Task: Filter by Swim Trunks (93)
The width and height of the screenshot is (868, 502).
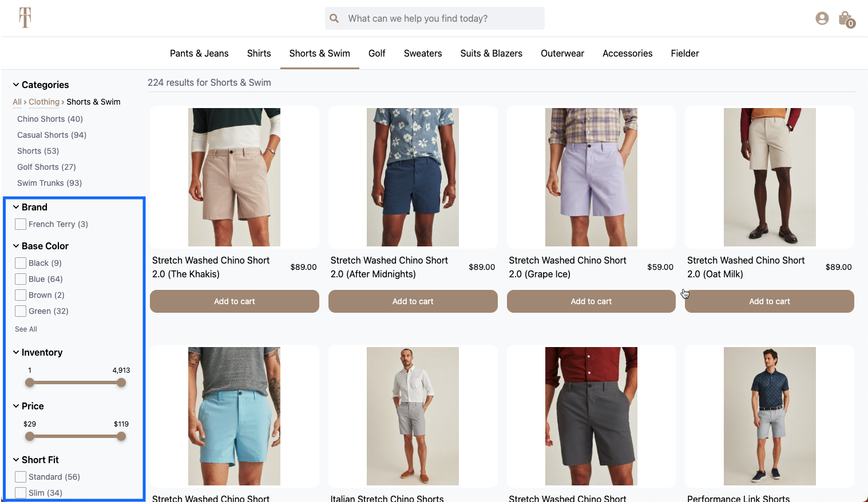Action: coord(49,183)
